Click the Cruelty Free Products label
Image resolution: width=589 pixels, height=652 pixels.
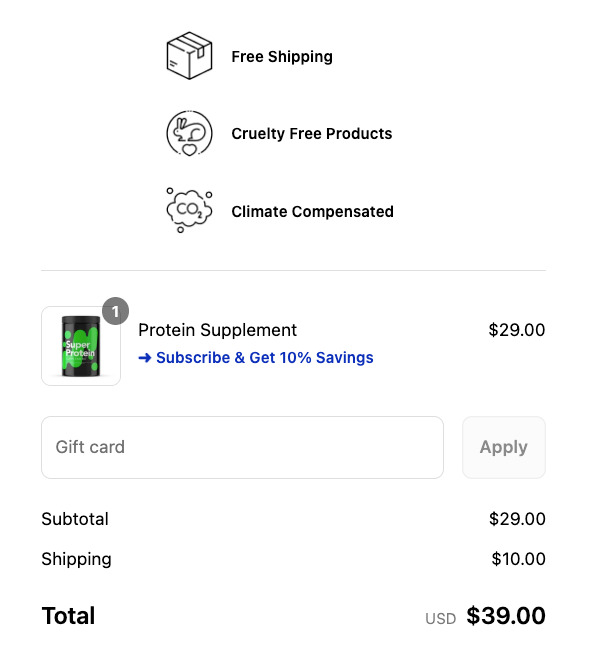(312, 133)
